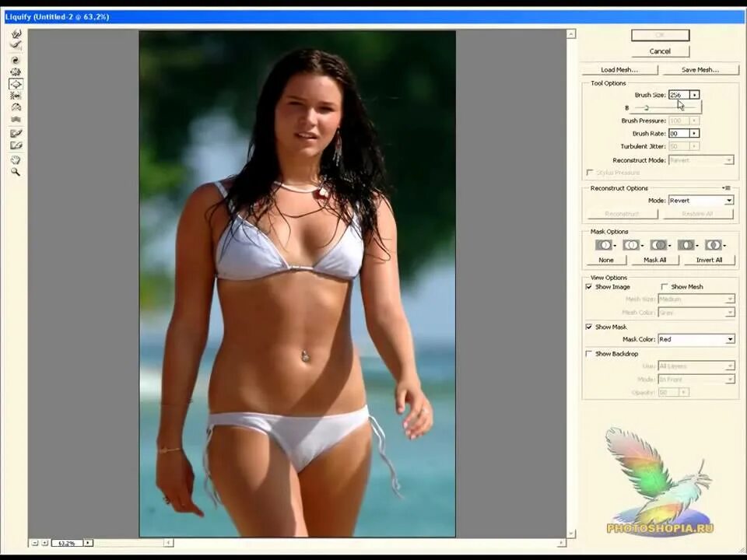The width and height of the screenshot is (747, 560).
Task: Click the Brush Rate value field
Action: coord(679,133)
